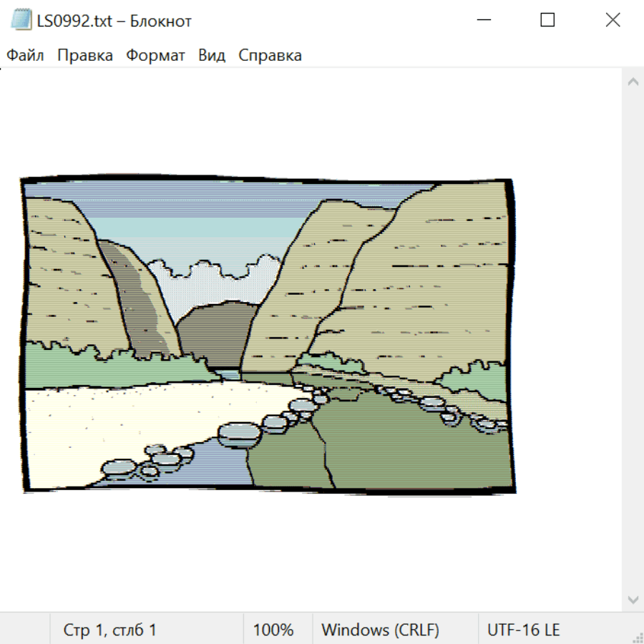The height and width of the screenshot is (644, 644).
Task: Open the Справка menu
Action: coord(270,55)
